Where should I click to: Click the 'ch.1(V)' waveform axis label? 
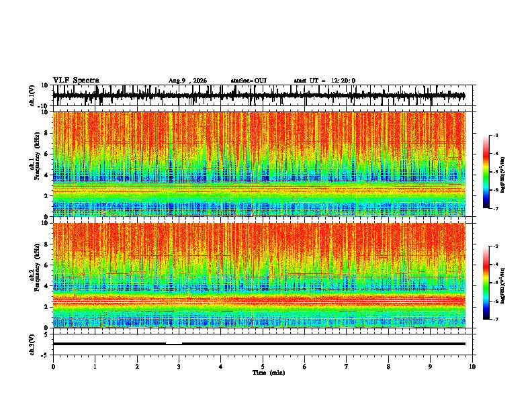[32, 95]
